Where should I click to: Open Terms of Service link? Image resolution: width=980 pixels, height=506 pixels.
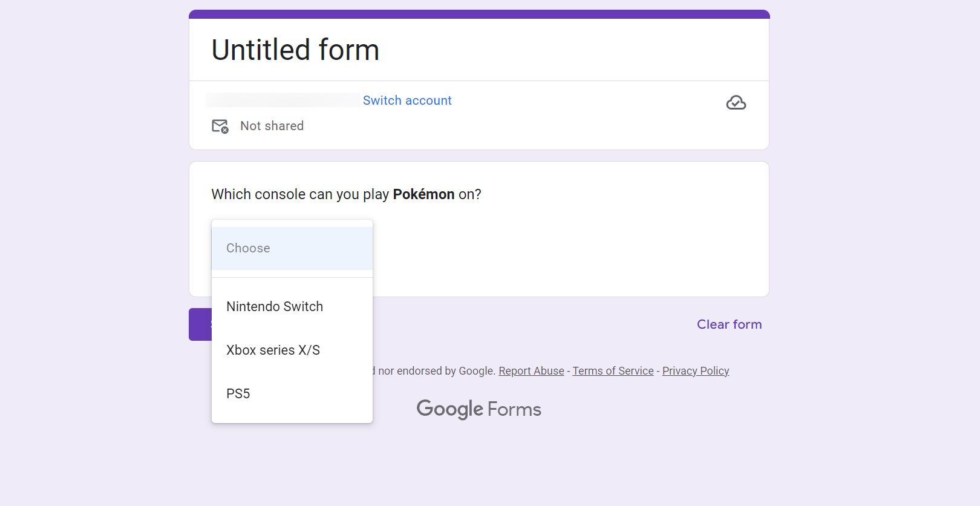click(613, 371)
